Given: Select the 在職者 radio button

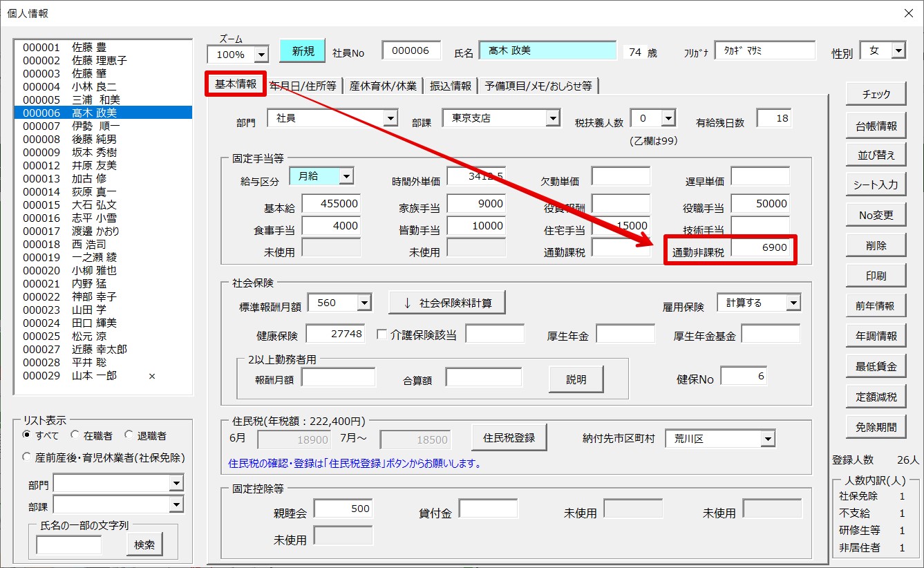Looking at the screenshot, I should pyautogui.click(x=78, y=436).
